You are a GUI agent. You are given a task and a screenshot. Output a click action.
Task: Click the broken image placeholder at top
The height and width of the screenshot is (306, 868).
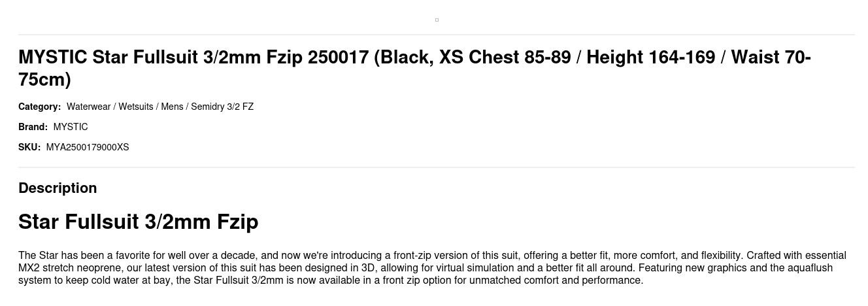pos(437,20)
